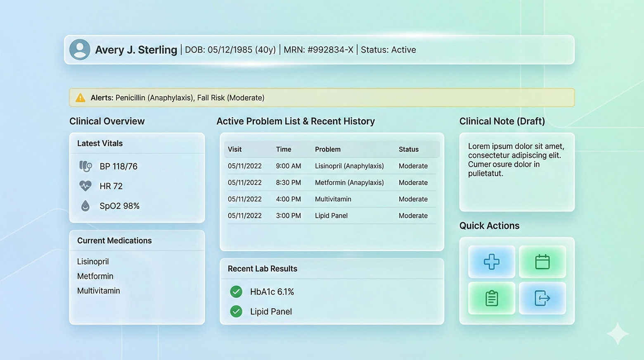Click the Problem column header
The image size is (644, 360).
tap(327, 149)
